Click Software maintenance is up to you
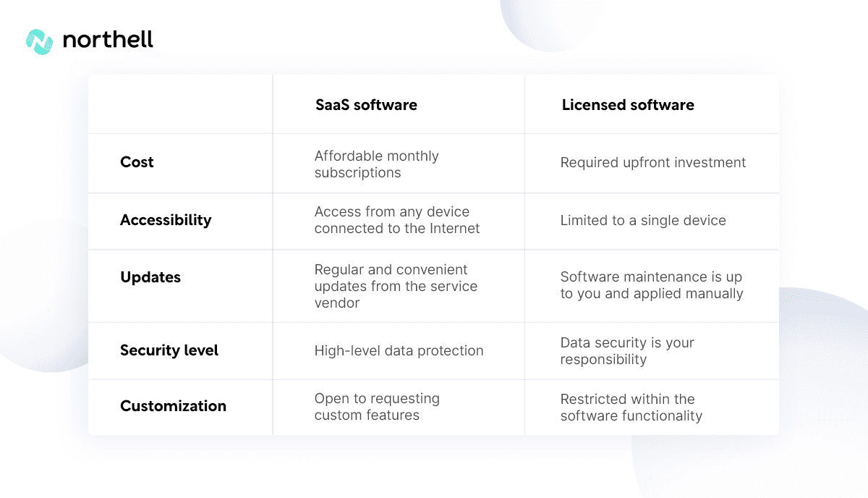This screenshot has height=498, width=868. pos(652,285)
